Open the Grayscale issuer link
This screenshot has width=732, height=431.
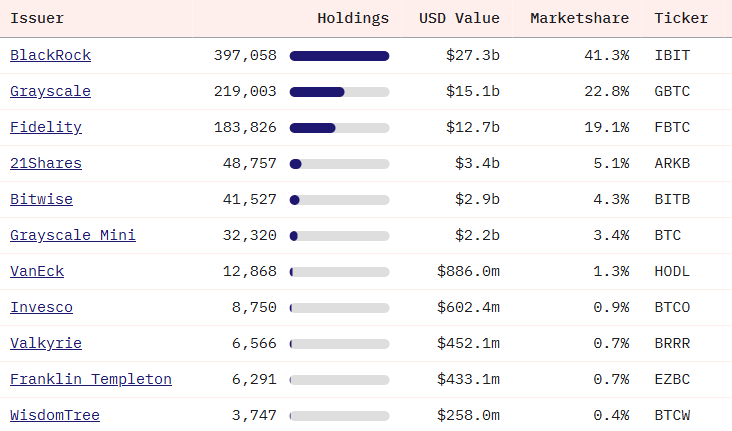point(50,91)
